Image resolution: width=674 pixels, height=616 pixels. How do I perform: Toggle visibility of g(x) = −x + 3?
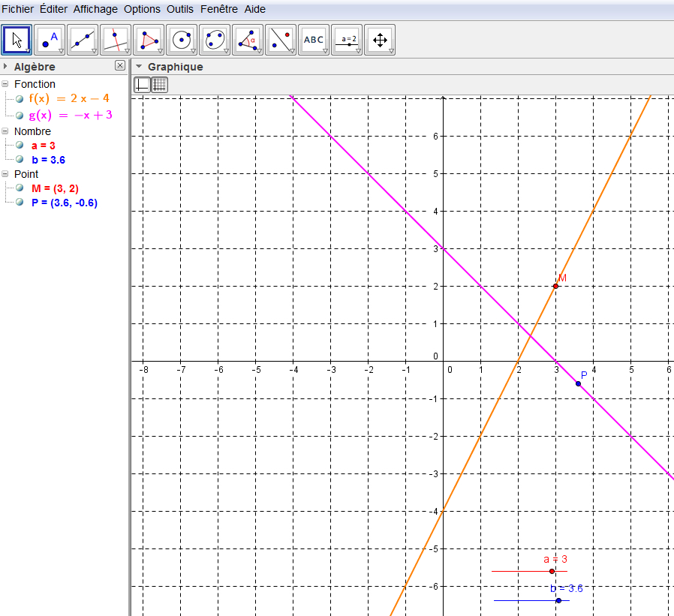pos(20,116)
